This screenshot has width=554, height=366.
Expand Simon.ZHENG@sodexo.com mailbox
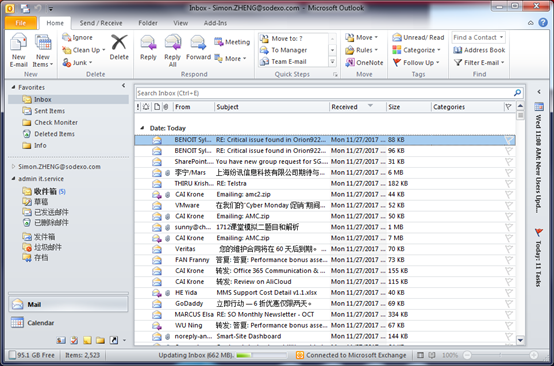(x=13, y=166)
